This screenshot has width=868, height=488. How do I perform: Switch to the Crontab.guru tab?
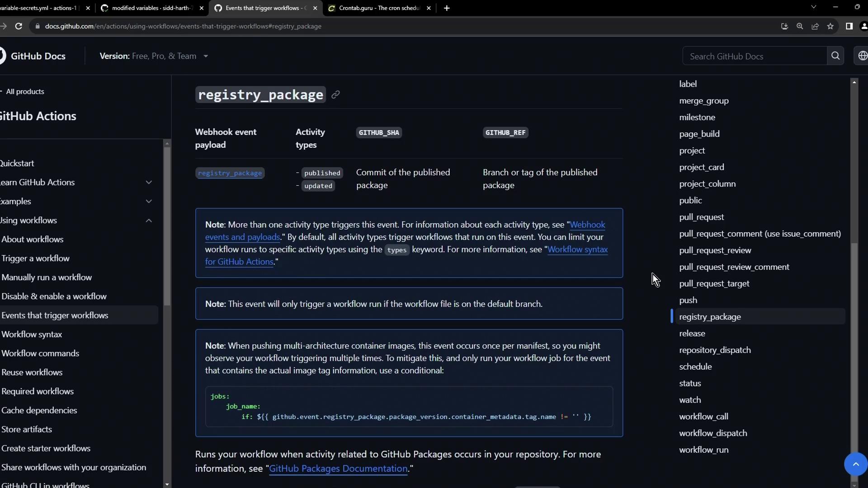pyautogui.click(x=379, y=8)
